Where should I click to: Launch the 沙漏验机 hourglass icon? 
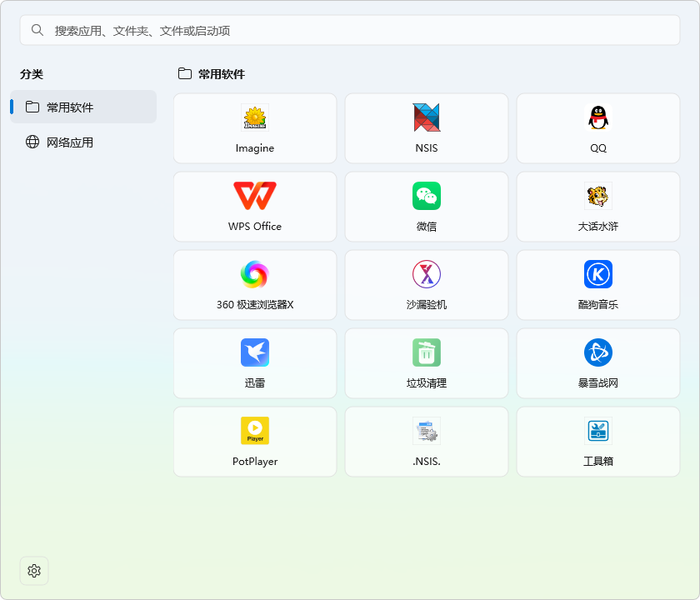click(x=427, y=274)
